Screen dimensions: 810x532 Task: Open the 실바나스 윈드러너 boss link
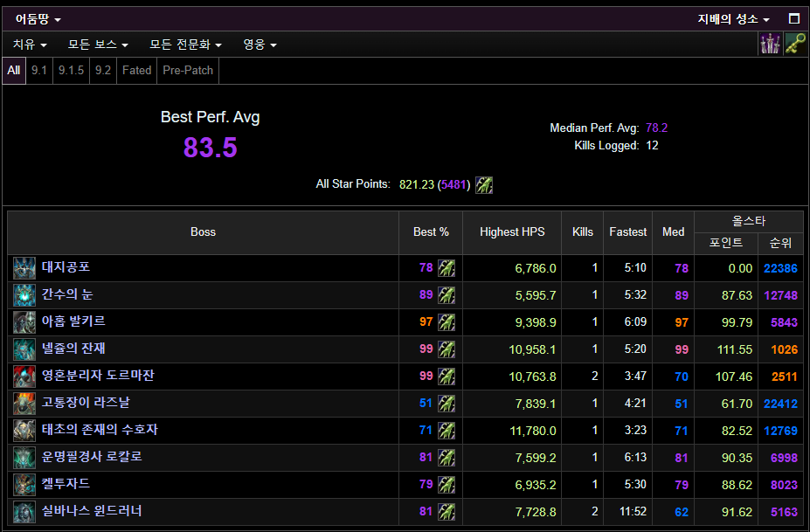pos(92,511)
